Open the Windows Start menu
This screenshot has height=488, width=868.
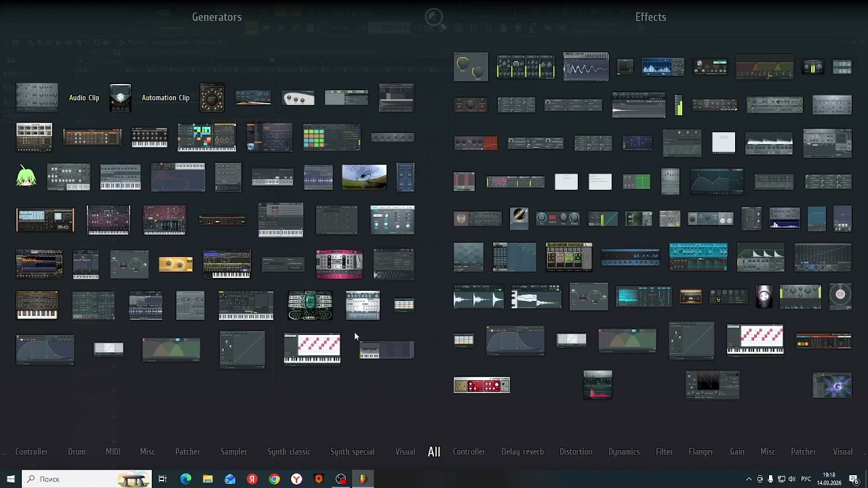tap(11, 479)
